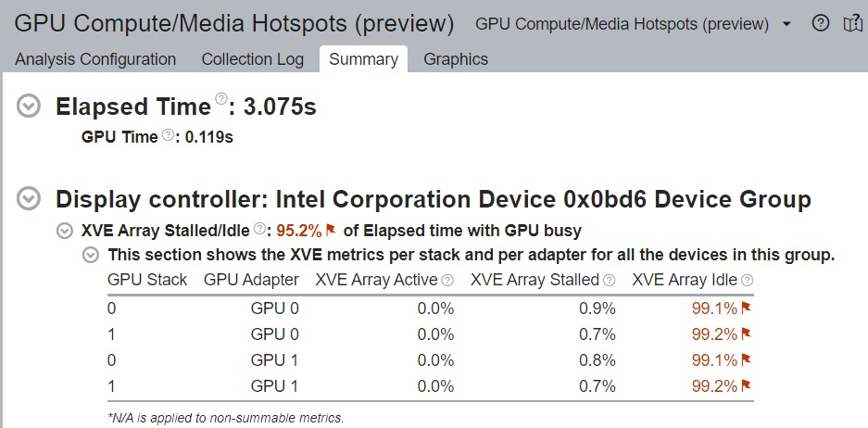Open the documentation book icon
This screenshot has height=428, width=868.
pos(852,23)
